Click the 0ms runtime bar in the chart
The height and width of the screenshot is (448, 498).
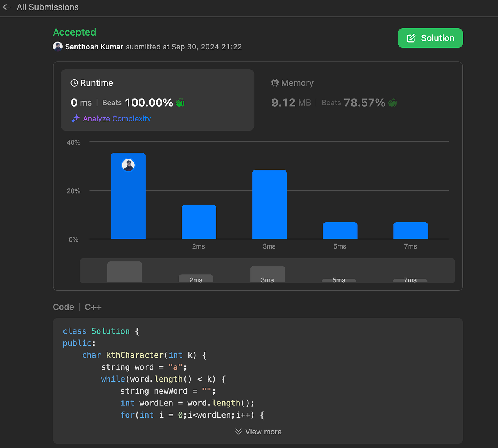pos(128,205)
